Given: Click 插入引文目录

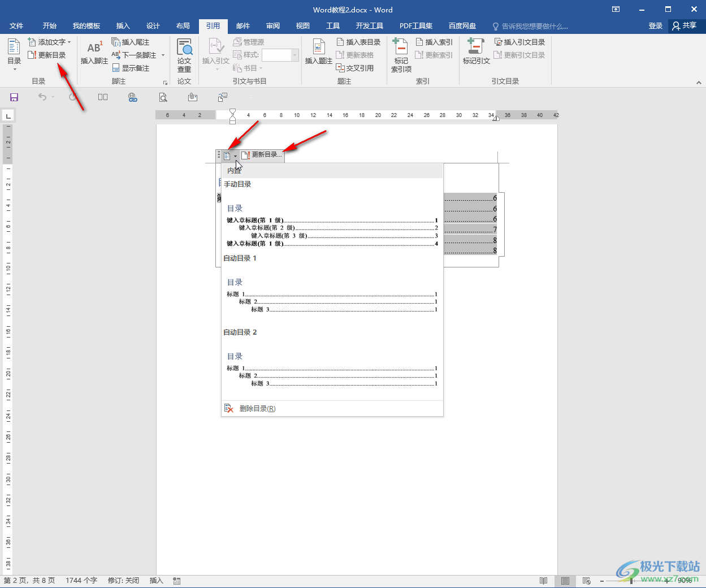Looking at the screenshot, I should (519, 42).
